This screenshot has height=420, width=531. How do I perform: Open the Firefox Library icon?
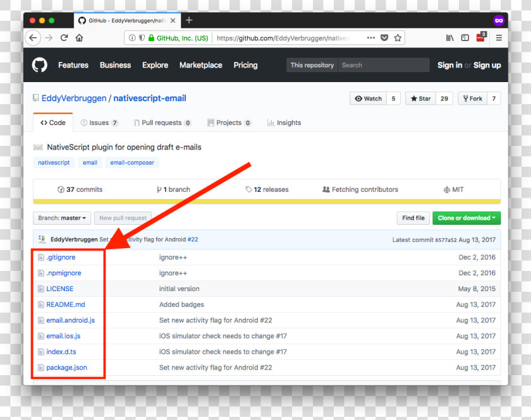coord(449,38)
